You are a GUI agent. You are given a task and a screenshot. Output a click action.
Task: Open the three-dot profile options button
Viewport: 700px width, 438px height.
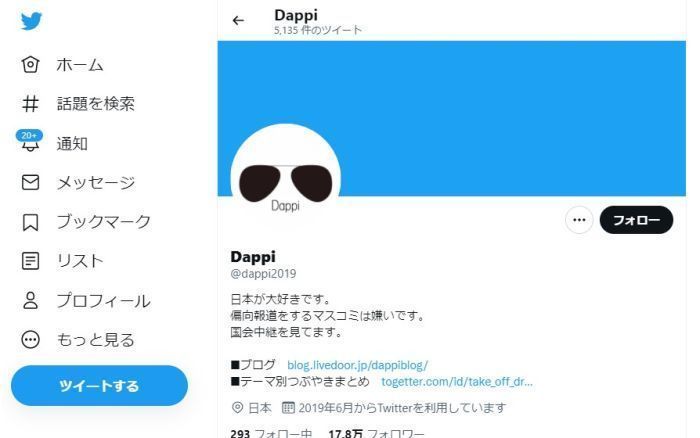click(579, 220)
